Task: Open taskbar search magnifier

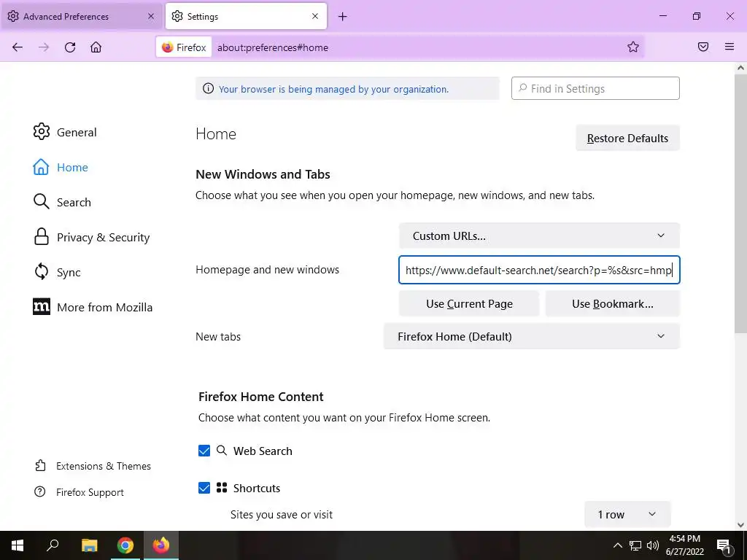Action: pyautogui.click(x=53, y=545)
